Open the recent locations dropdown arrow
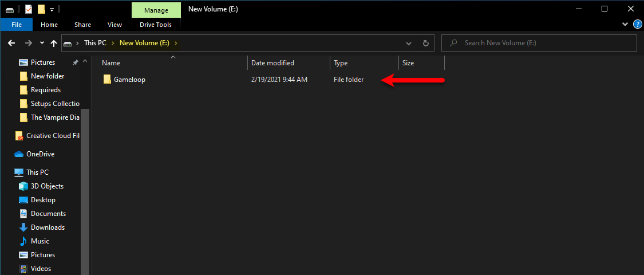Screen dimensions: 644x275 pos(42,43)
